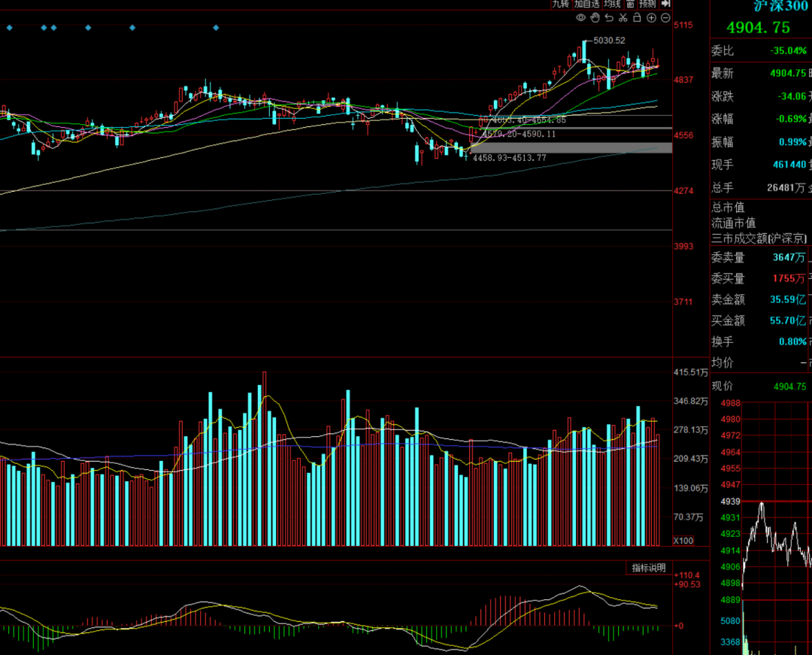
Task: Select the hand pan tool
Action: pos(595,17)
